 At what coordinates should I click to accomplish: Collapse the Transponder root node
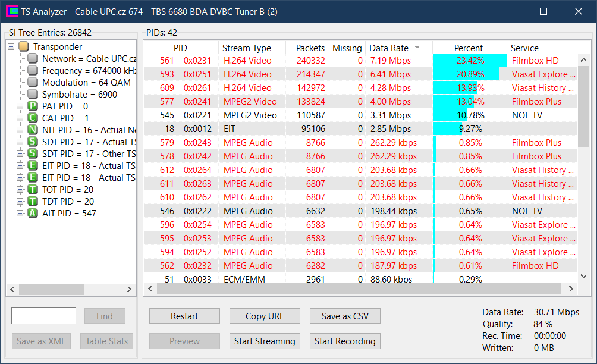pos(11,47)
